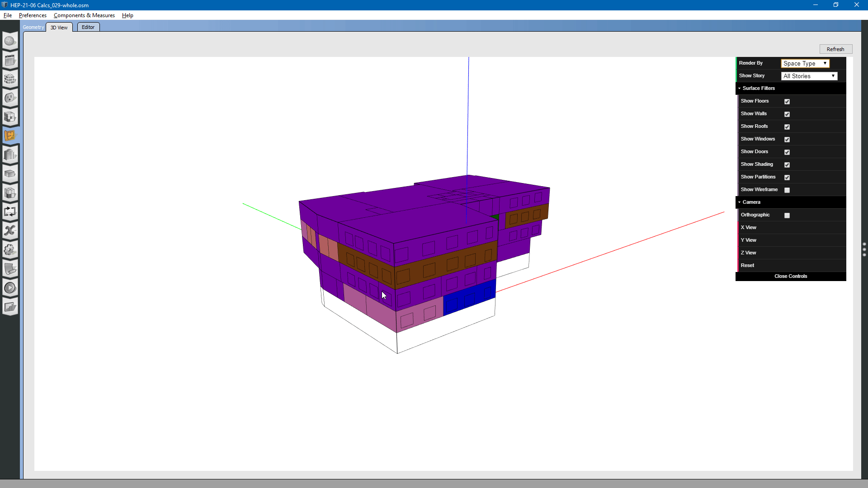
Task: Open the Space Types panel
Action: click(10, 117)
